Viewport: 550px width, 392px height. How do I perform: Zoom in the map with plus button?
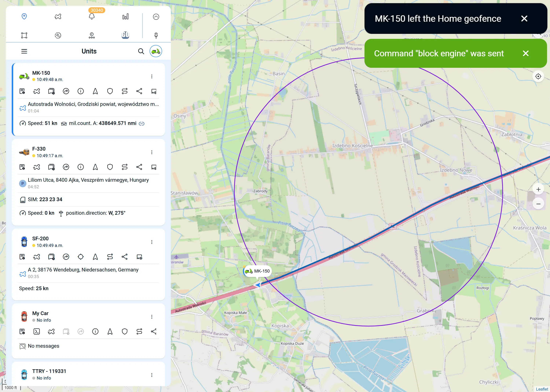[538, 189]
